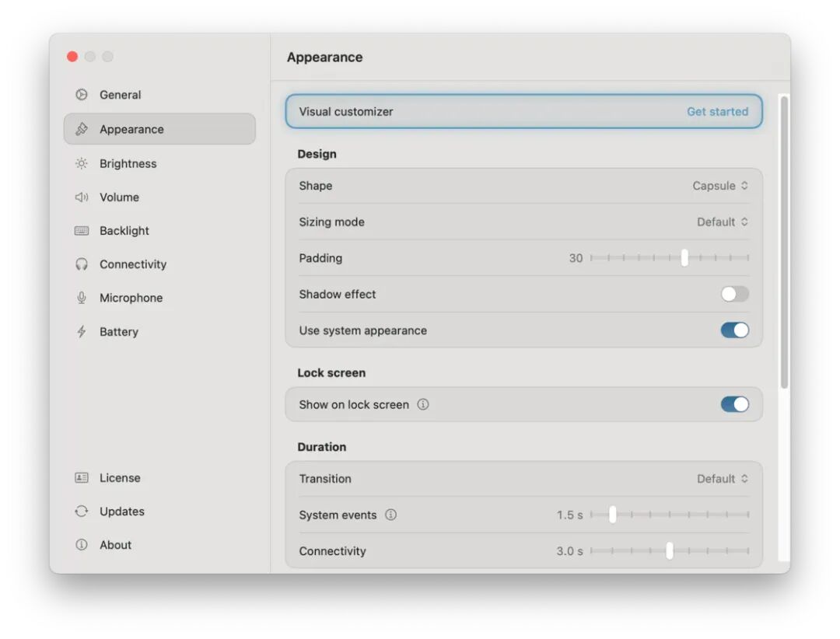The height and width of the screenshot is (639, 840).
Task: Click the License card icon
Action: 82,477
